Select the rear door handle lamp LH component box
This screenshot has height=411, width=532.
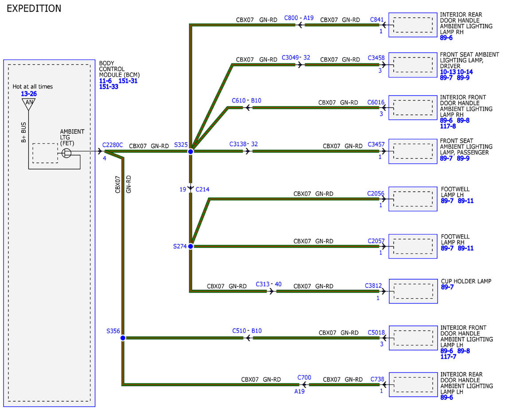[x=413, y=384]
